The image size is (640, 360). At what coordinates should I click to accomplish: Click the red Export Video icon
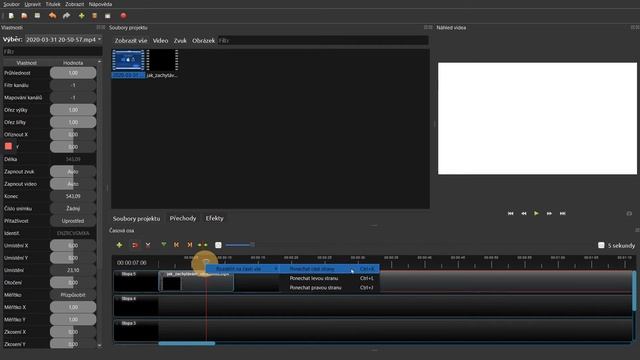[123, 16]
